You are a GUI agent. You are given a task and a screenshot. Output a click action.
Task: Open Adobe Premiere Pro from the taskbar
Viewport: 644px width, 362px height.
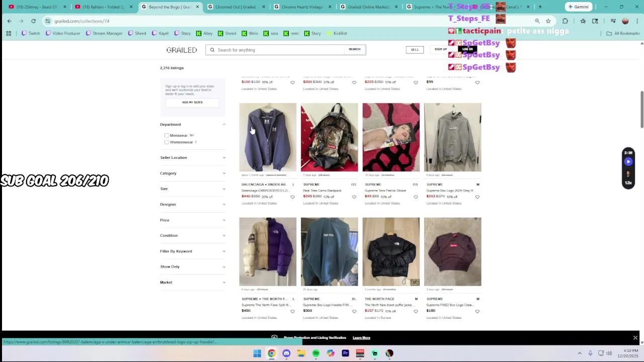tap(345, 353)
